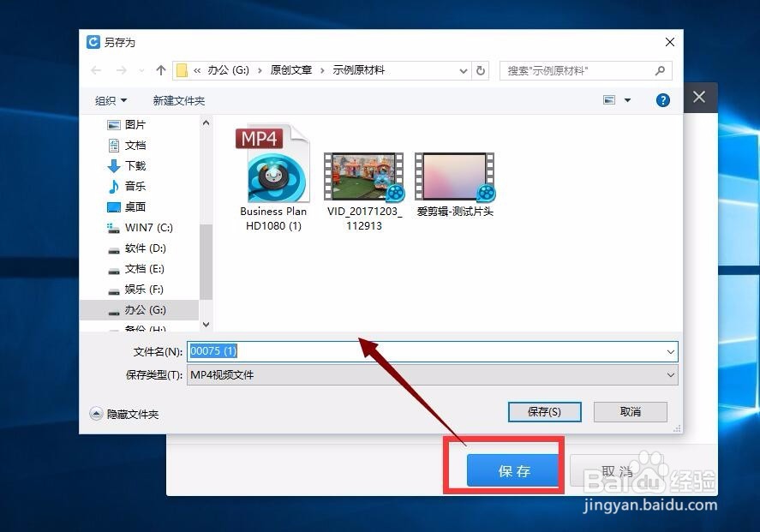This screenshot has height=532, width=760.
Task: Go forward using the right arrow
Action: (x=121, y=71)
